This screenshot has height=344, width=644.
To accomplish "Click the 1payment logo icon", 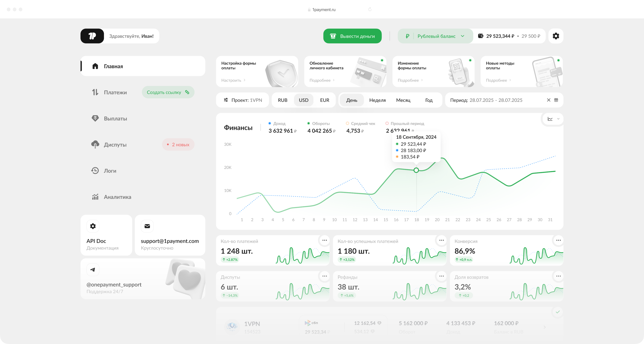I will [92, 36].
